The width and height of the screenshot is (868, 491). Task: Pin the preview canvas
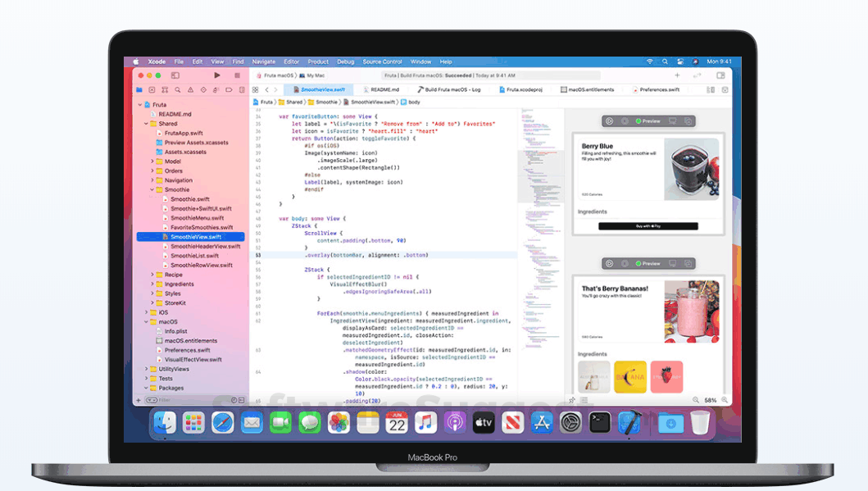[572, 400]
